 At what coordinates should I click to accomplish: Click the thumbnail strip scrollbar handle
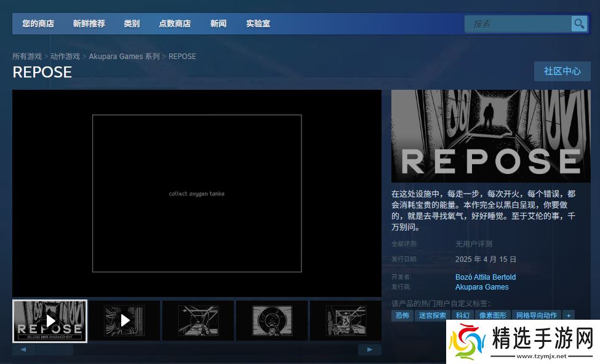54,350
